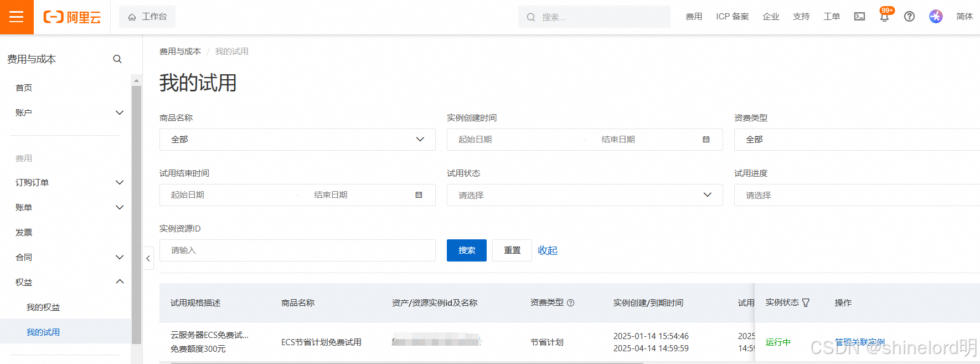Set 试用结束时间 end date field

358,195
